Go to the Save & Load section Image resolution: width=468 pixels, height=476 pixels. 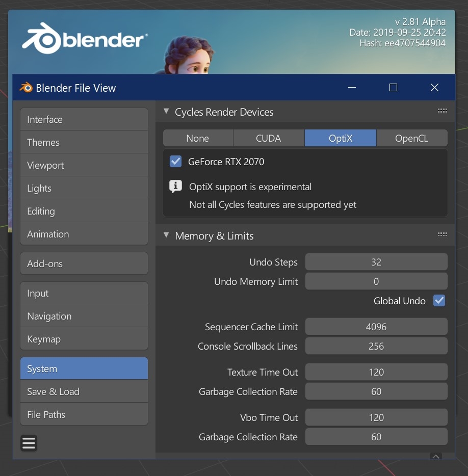coord(84,391)
